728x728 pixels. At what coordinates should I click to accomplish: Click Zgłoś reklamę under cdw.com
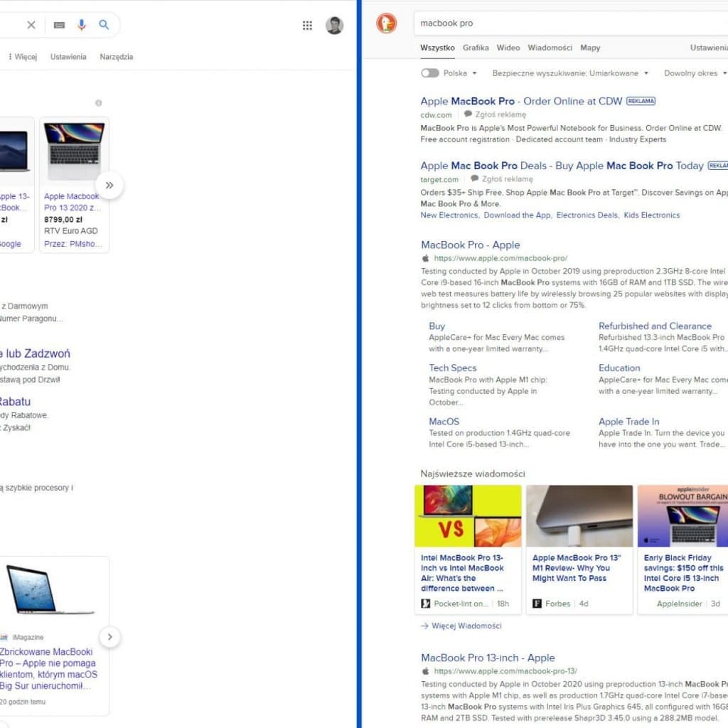tap(500, 114)
